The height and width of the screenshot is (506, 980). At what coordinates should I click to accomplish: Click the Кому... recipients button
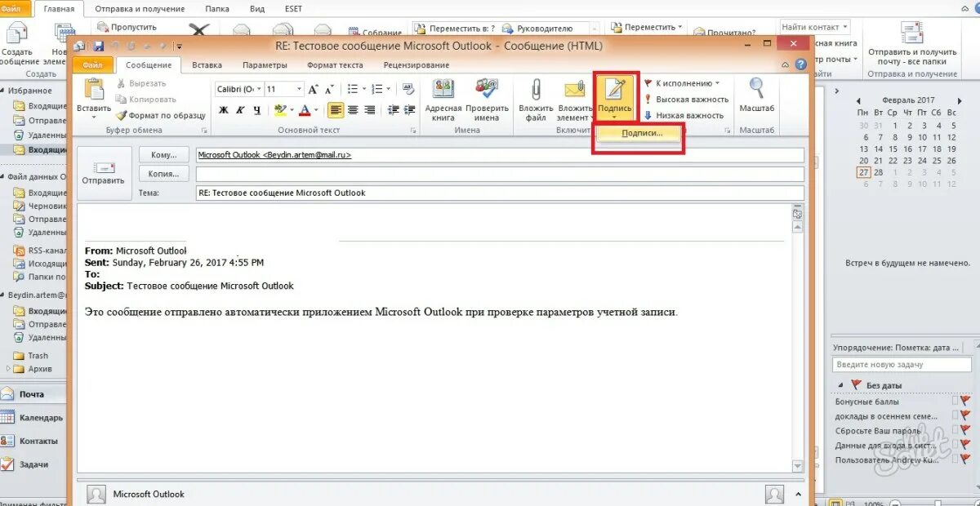point(164,154)
